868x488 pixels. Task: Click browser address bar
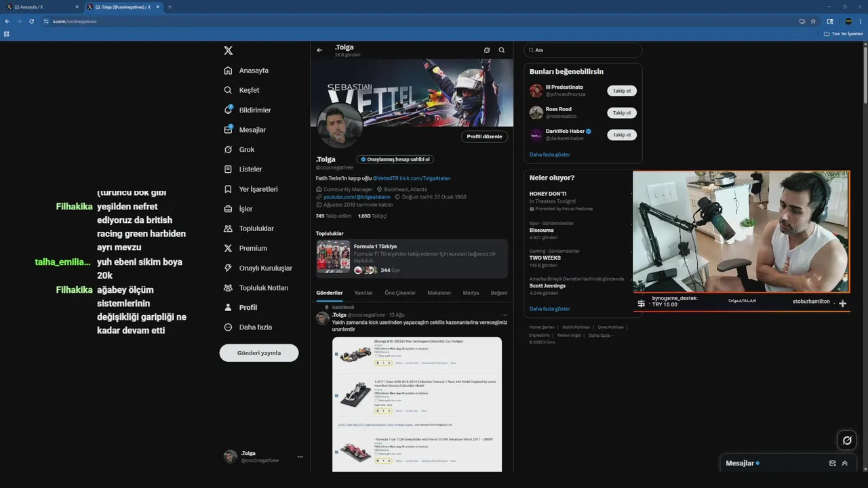420,21
